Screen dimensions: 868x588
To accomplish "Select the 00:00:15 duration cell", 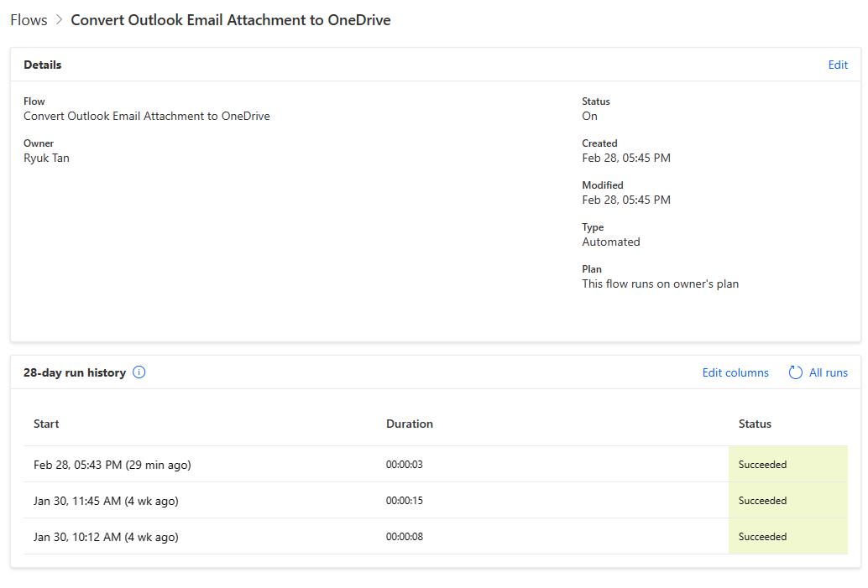I will pyautogui.click(x=404, y=501).
